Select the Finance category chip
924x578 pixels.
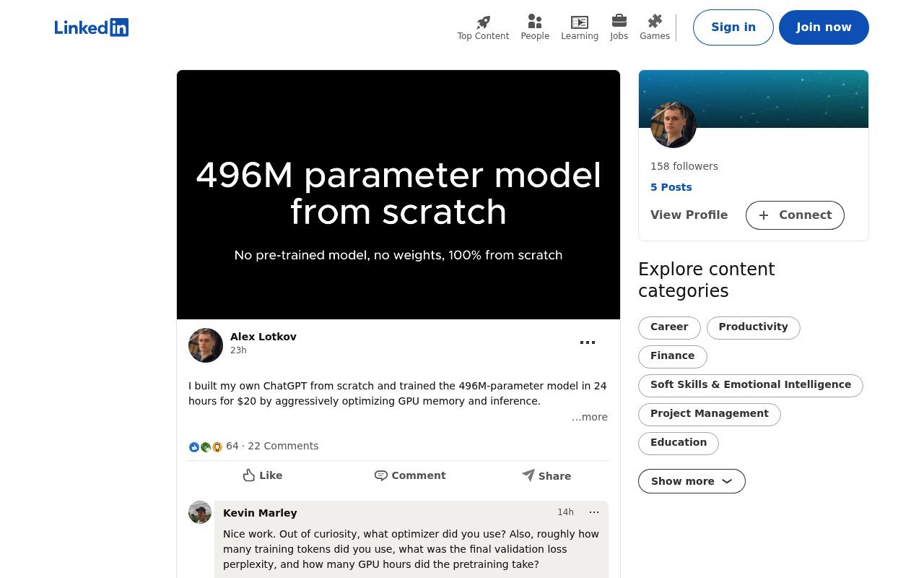[x=673, y=356]
